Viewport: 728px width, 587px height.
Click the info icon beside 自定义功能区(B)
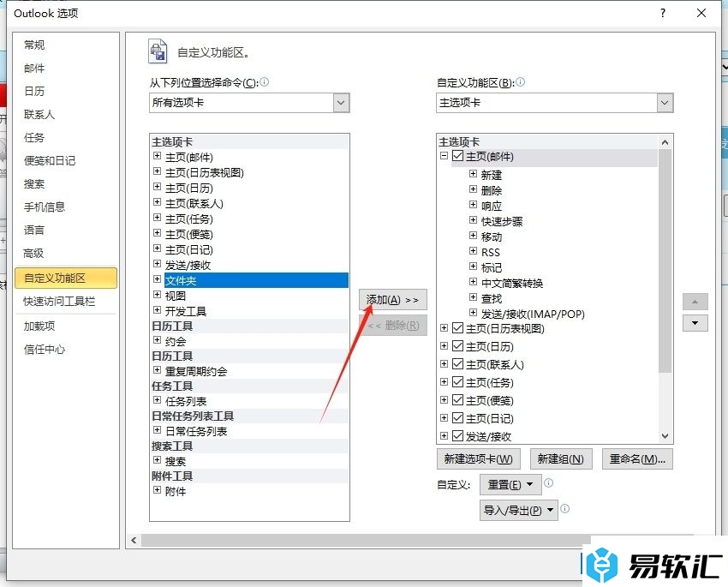click(x=521, y=82)
